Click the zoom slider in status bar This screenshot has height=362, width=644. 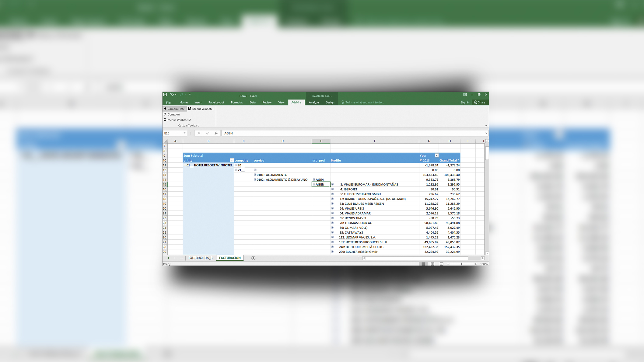462,264
